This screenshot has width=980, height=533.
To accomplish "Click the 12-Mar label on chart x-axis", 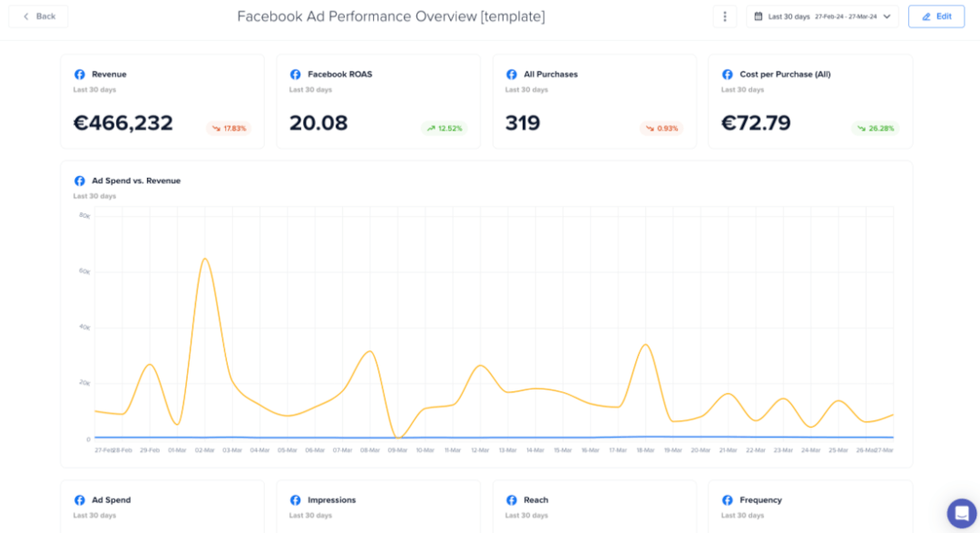I will point(480,450).
